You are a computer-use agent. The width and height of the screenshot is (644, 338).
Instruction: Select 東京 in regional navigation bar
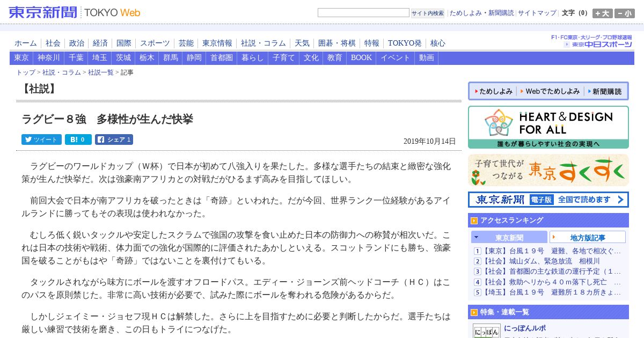pyautogui.click(x=21, y=58)
